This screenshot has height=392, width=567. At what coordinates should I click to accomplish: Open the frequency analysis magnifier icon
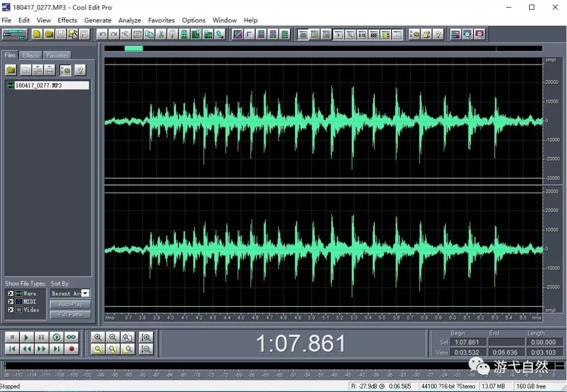[468, 34]
